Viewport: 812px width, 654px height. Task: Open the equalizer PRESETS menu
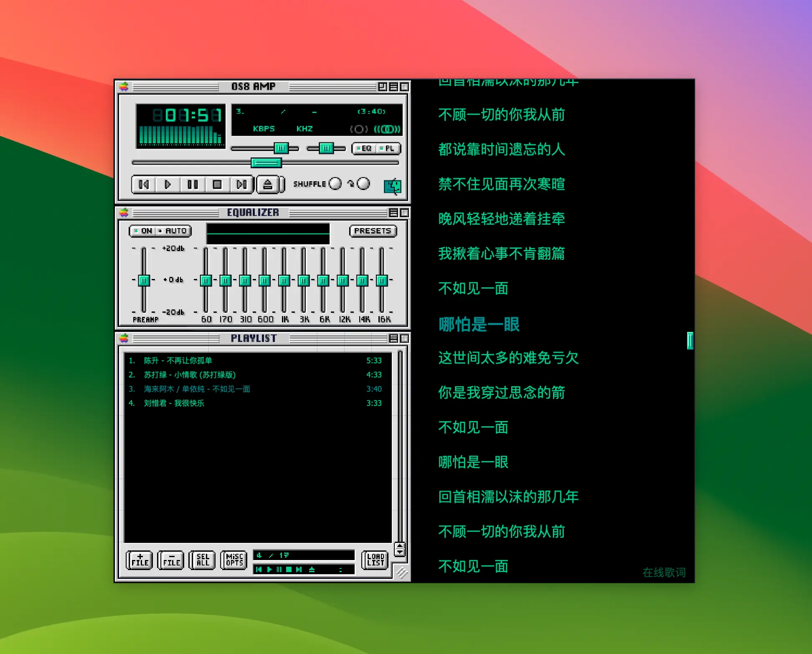tap(373, 231)
